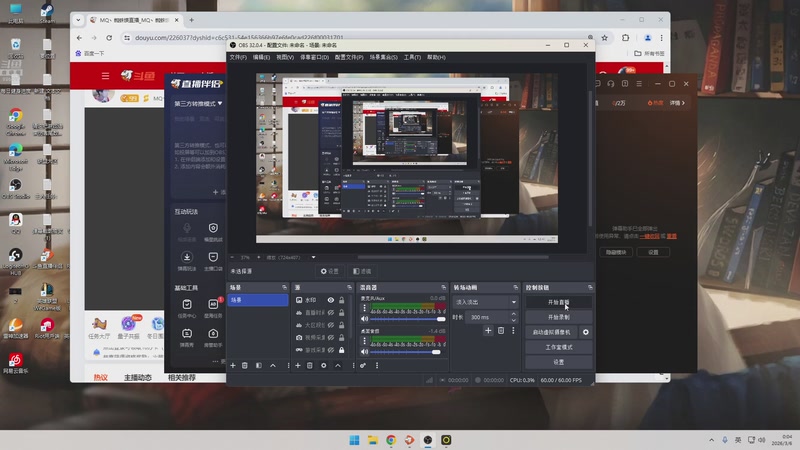Open Mic/Aux channel three-dot options

click(364, 308)
